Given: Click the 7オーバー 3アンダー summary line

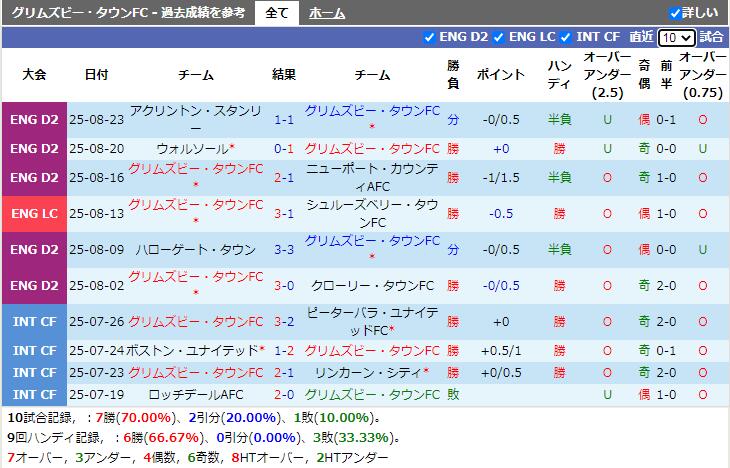Looking at the screenshot, I should point(197,457).
